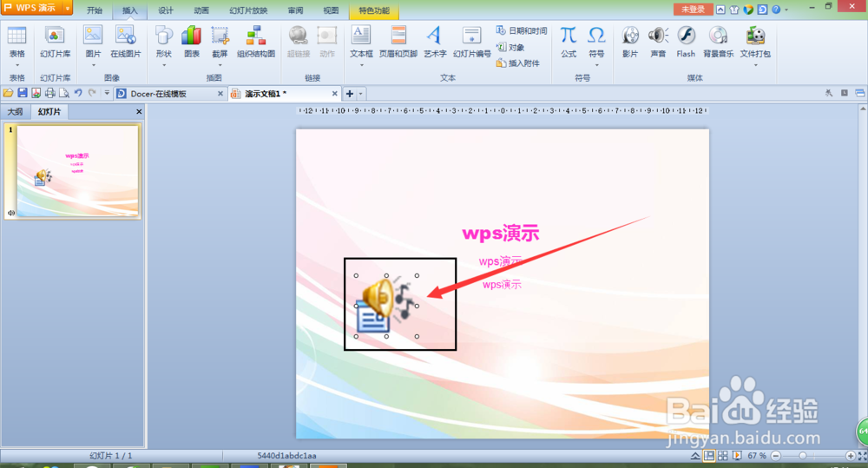Image resolution: width=868 pixels, height=468 pixels.
Task: Switch to the 大纲 outline pane tab
Action: tap(15, 112)
